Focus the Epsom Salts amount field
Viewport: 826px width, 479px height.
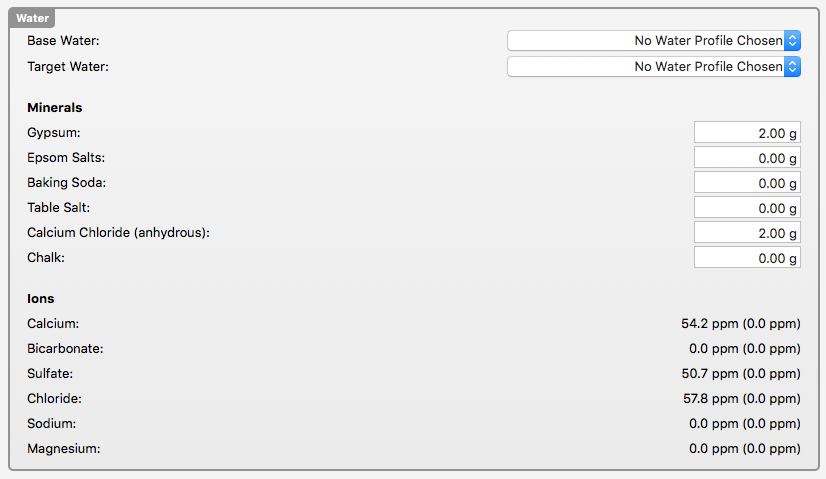[x=747, y=158]
